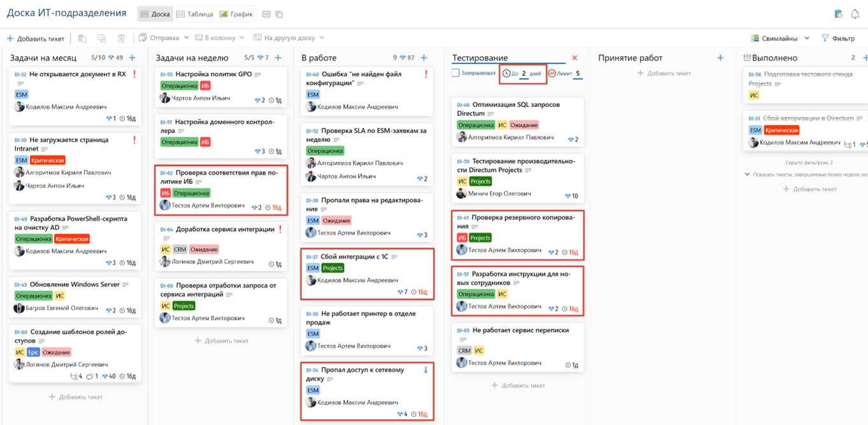Click the trash delete icon in the toolbar
Image resolution: width=868 pixels, height=425 pixels.
pos(120,38)
